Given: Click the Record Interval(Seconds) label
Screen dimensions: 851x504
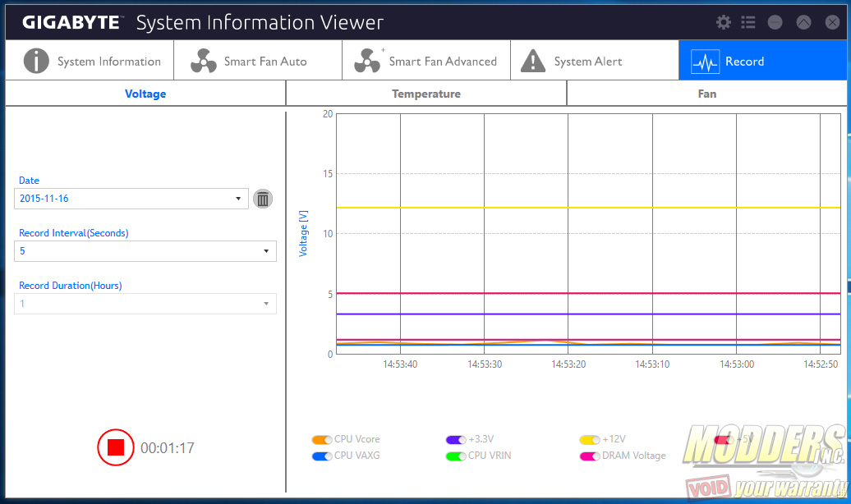Looking at the screenshot, I should (x=74, y=233).
